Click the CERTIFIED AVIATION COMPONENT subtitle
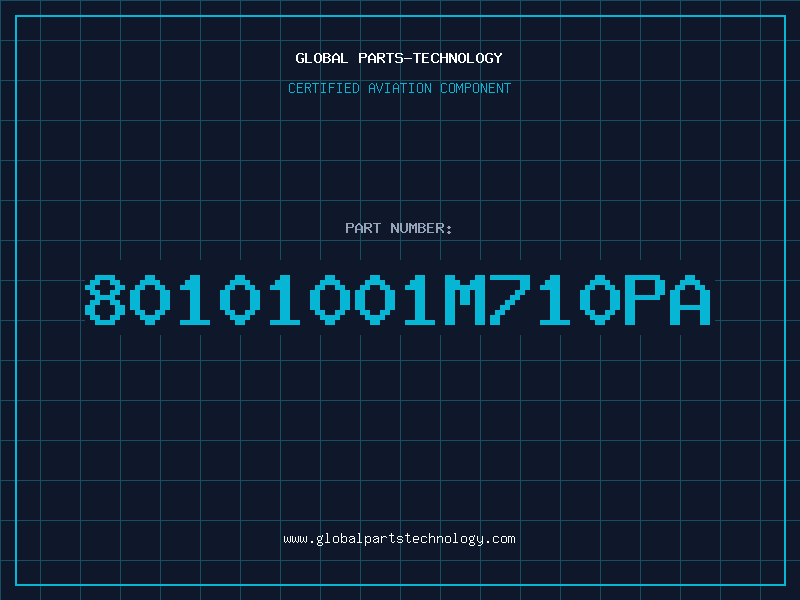Screen dimensions: 800x600 coord(399,88)
